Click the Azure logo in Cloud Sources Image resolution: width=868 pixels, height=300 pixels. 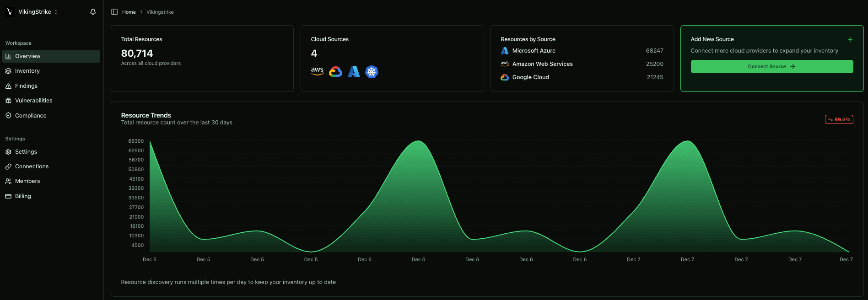point(354,72)
